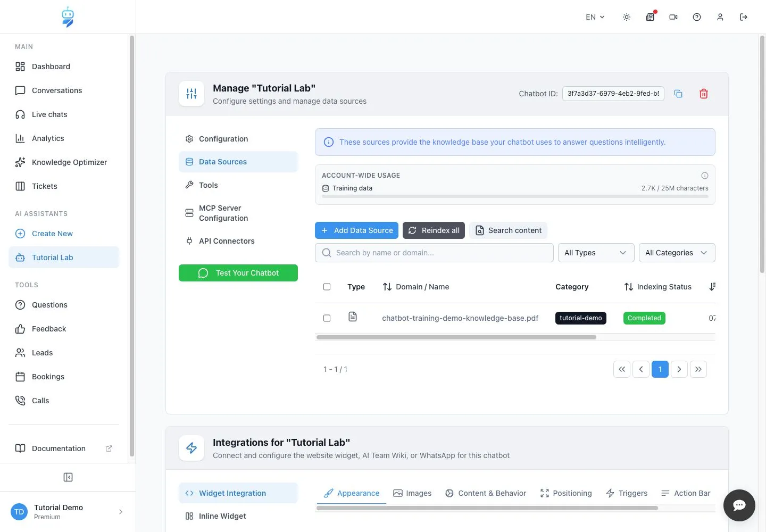Open Leads in sidebar
This screenshot has height=532, width=766.
pos(64,353)
